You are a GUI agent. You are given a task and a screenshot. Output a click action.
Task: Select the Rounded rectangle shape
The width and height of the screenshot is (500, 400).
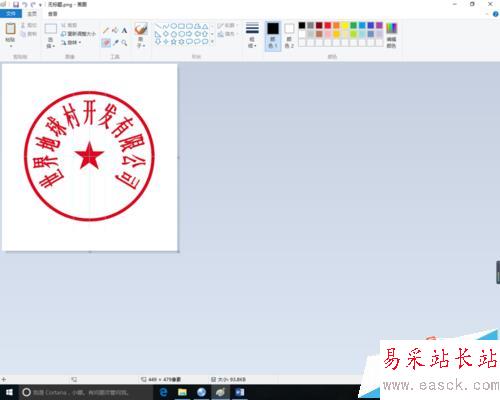coord(189,26)
